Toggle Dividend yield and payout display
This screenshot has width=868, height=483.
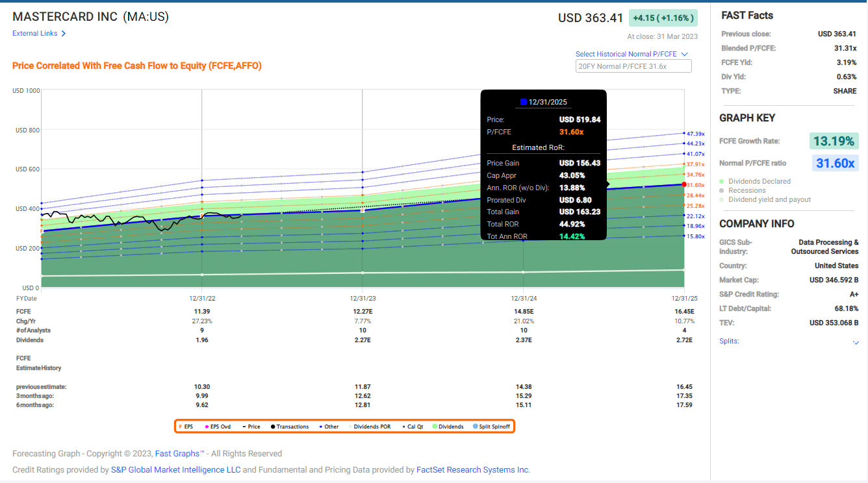click(x=720, y=199)
